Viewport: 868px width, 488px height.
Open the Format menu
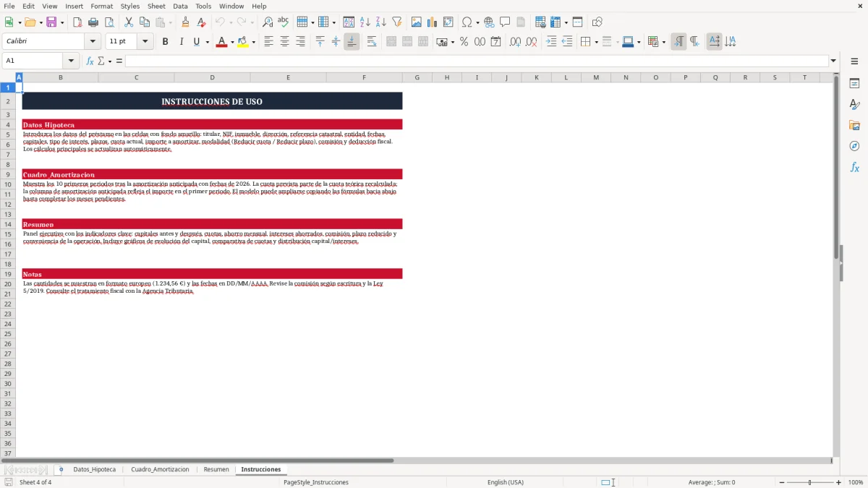(x=101, y=6)
